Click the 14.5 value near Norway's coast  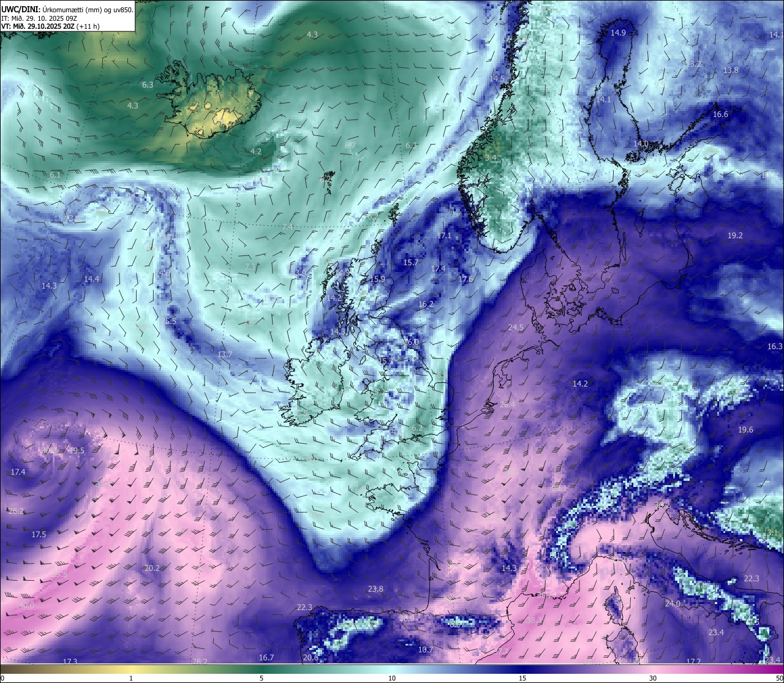pyautogui.click(x=497, y=79)
